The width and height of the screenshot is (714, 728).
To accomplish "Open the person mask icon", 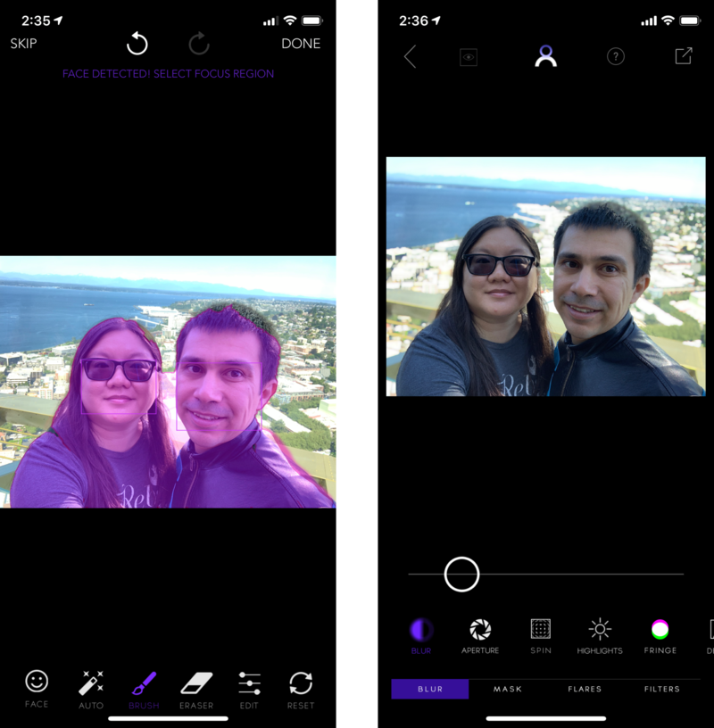I will (x=545, y=57).
